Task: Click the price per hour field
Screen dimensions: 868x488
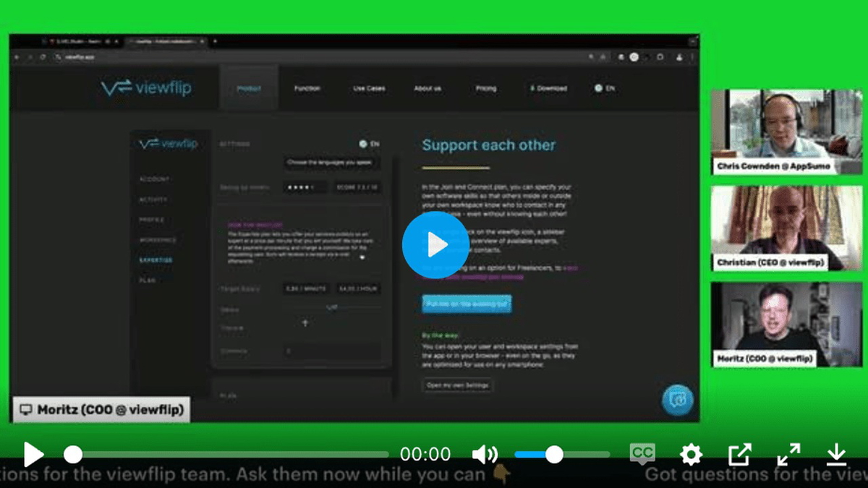Action: [x=358, y=288]
